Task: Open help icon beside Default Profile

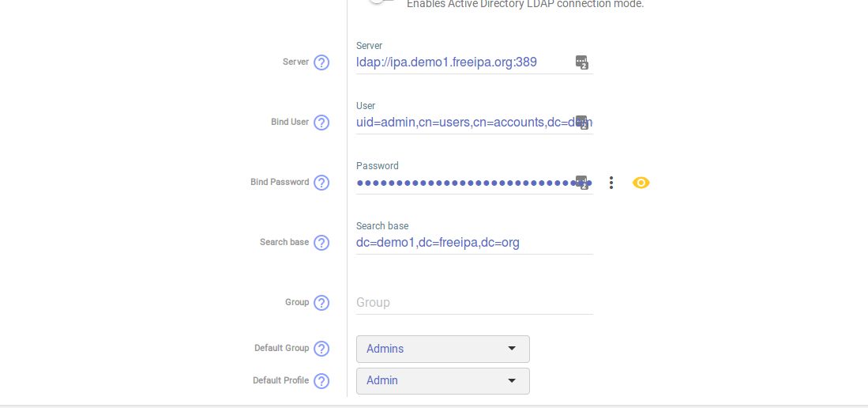Action: 321,381
